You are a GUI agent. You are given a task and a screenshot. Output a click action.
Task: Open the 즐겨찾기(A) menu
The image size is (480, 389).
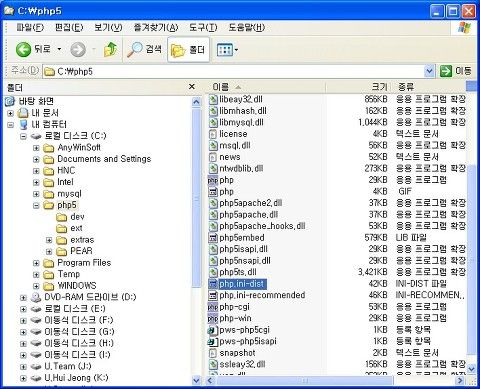156,27
